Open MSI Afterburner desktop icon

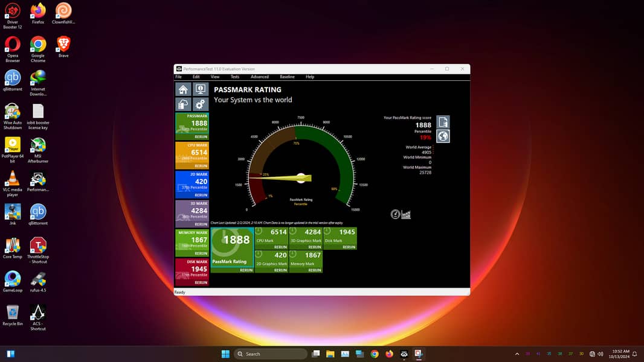click(x=38, y=150)
